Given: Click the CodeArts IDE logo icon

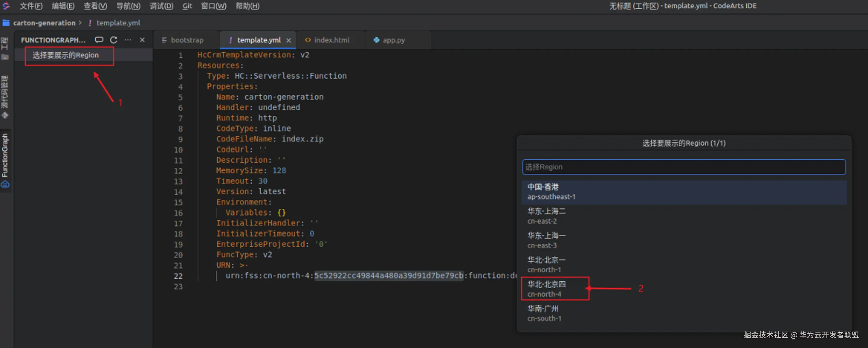Looking at the screenshot, I should pyautogui.click(x=6, y=6).
